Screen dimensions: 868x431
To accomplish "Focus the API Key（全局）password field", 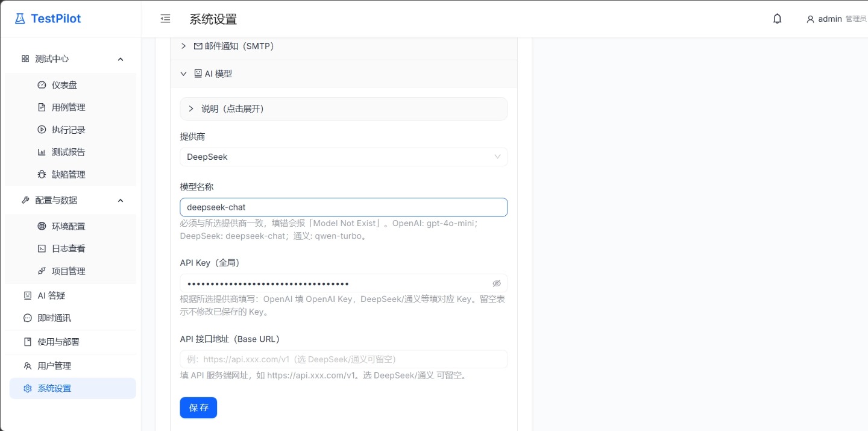I will [x=344, y=283].
